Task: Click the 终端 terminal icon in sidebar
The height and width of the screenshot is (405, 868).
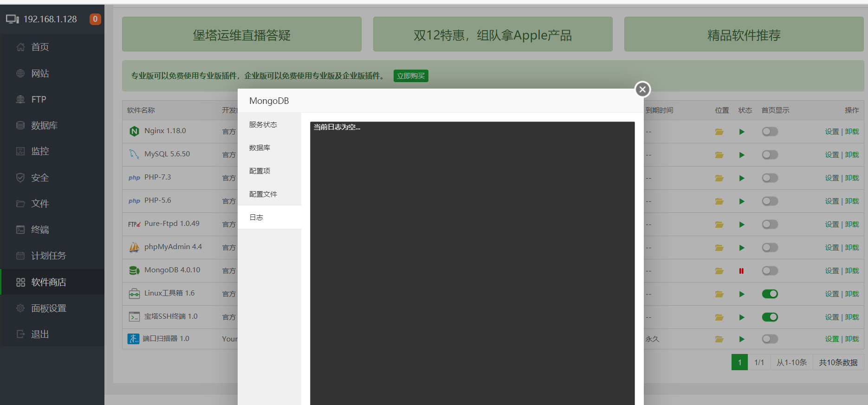Action: 20,230
